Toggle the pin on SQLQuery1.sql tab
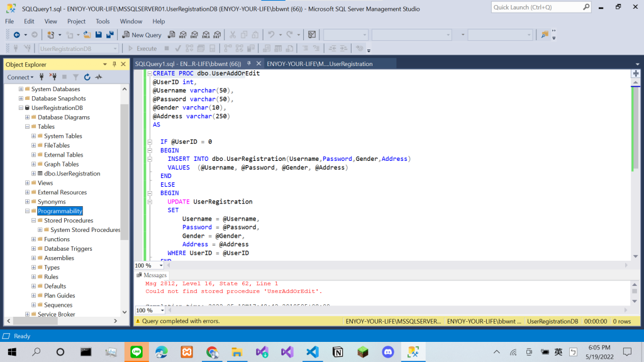 tap(249, 63)
